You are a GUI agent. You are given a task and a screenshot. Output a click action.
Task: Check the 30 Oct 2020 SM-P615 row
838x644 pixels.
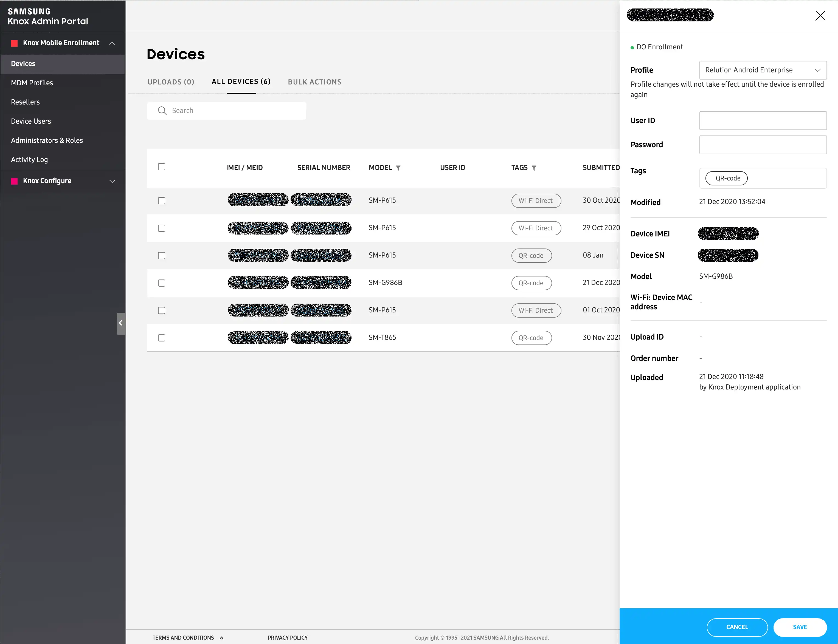(161, 201)
